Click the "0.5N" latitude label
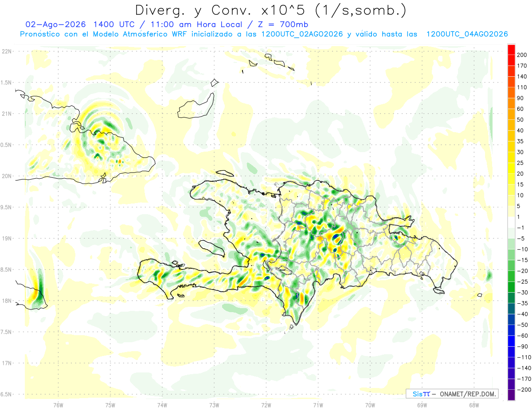This screenshot has width=532, height=411. coord(6,145)
